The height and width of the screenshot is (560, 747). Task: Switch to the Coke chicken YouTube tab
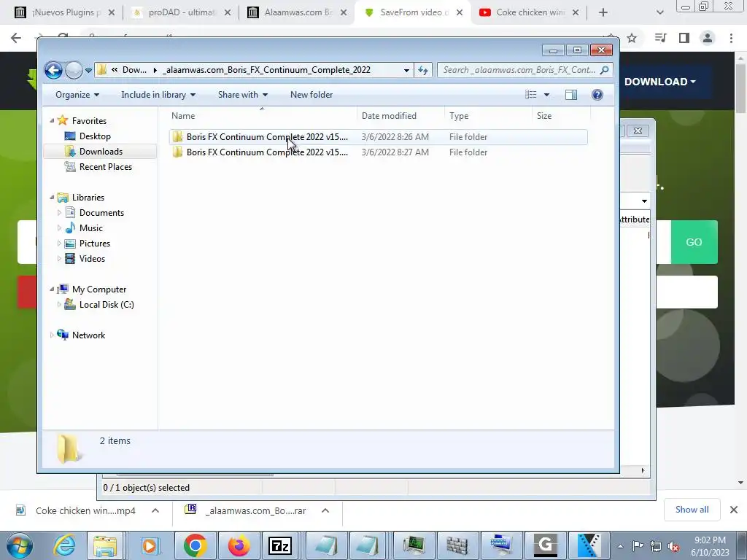click(x=530, y=12)
